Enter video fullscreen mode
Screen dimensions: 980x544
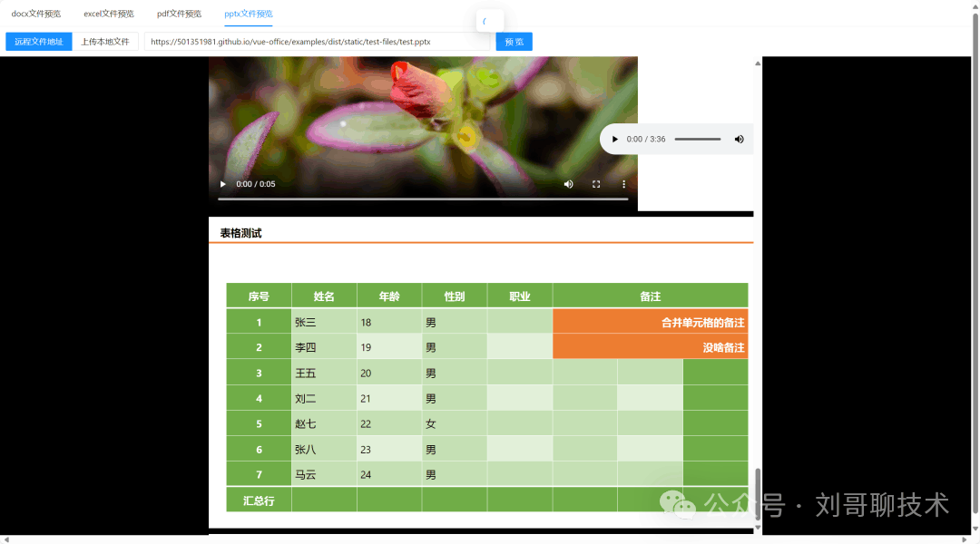click(x=596, y=184)
